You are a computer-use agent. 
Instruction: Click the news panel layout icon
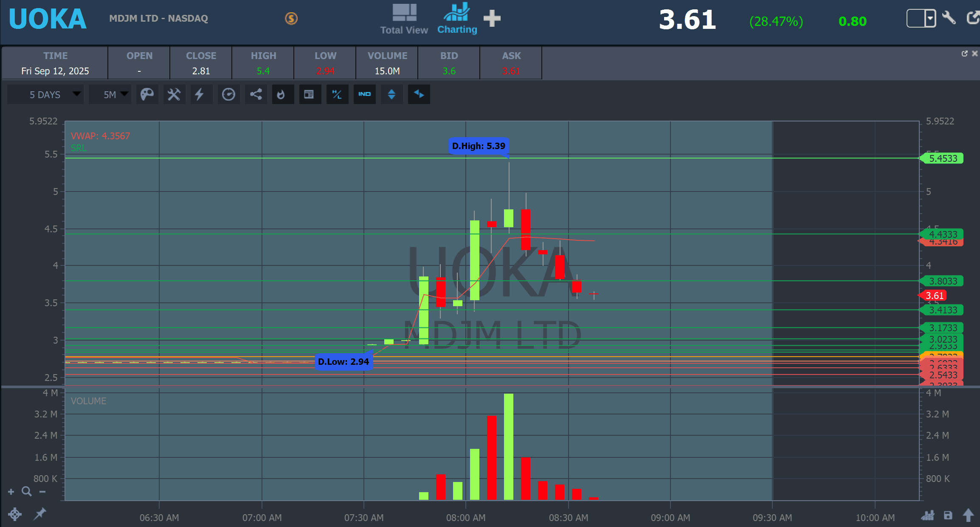tap(309, 94)
